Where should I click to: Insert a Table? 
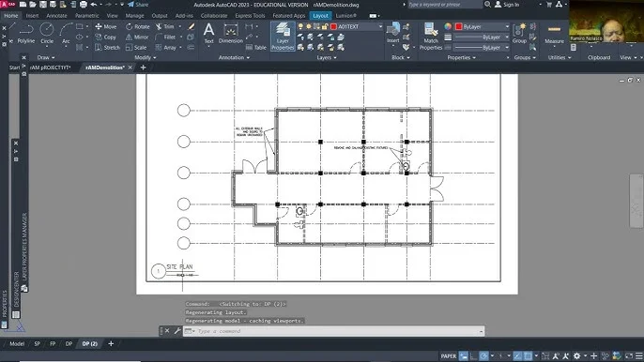pyautogui.click(x=256, y=48)
